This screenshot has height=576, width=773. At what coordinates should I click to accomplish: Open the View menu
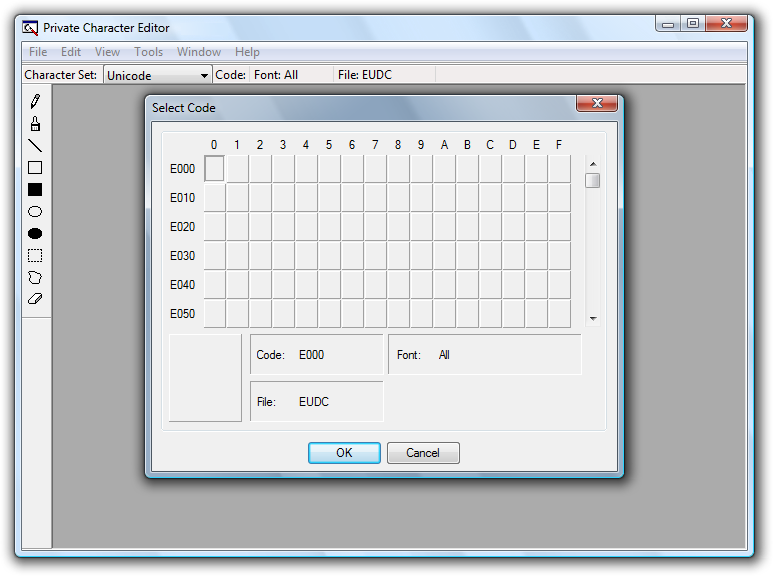[107, 52]
